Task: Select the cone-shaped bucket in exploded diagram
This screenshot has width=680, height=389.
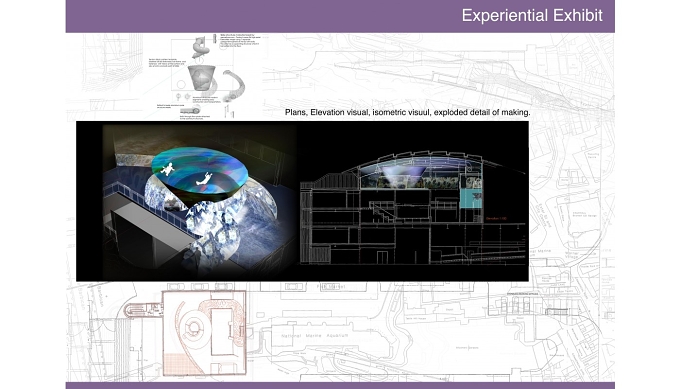Action: [201, 77]
